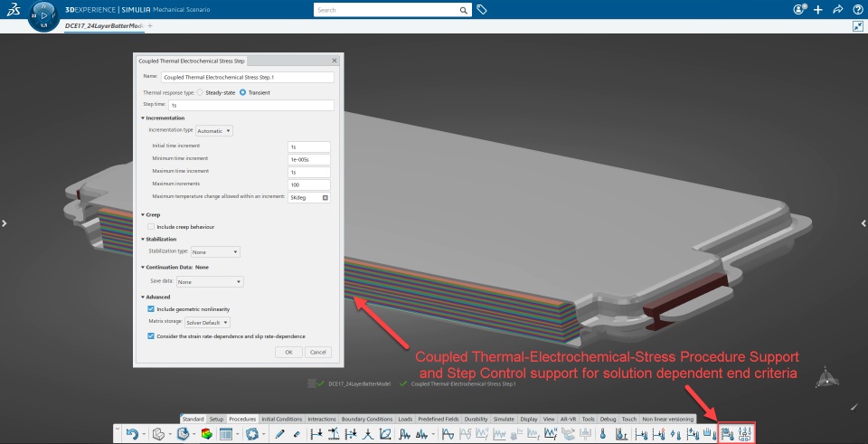This screenshot has height=444, width=868.
Task: Click the eraser icon in toolbar
Action: [297, 435]
